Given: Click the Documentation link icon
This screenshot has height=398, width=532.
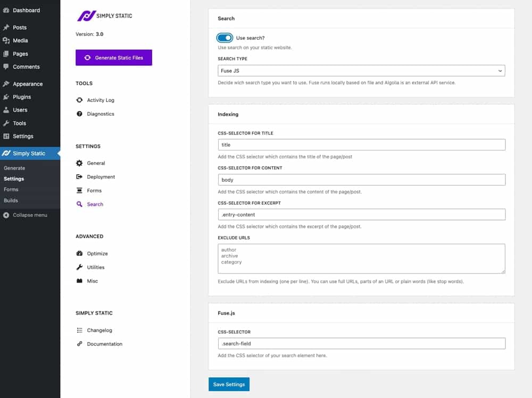Looking at the screenshot, I should pos(79,344).
